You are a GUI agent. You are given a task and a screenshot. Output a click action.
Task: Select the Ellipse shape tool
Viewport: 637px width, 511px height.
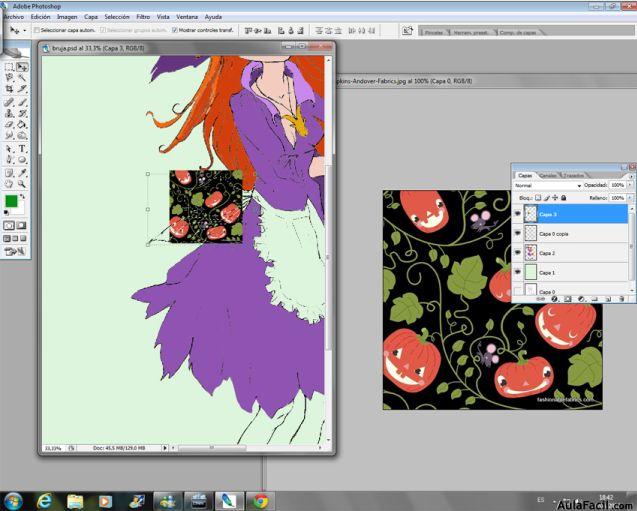tap(22, 160)
